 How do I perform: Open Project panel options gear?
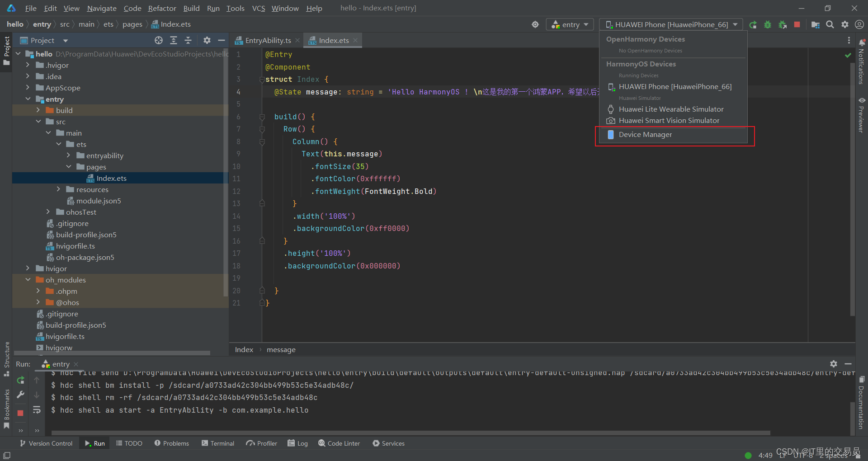207,40
